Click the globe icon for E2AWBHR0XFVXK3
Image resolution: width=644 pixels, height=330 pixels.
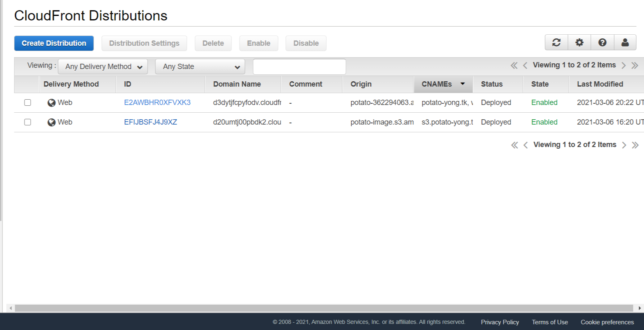point(52,103)
